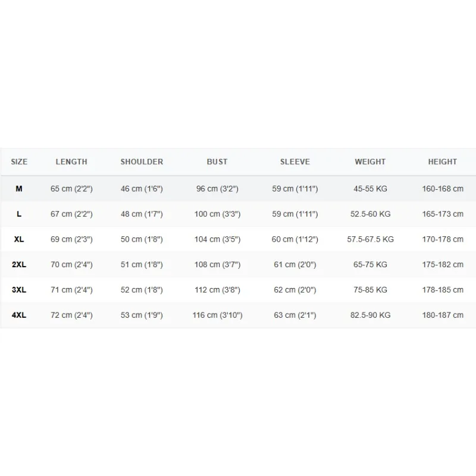Click the L size row label

(x=19, y=214)
